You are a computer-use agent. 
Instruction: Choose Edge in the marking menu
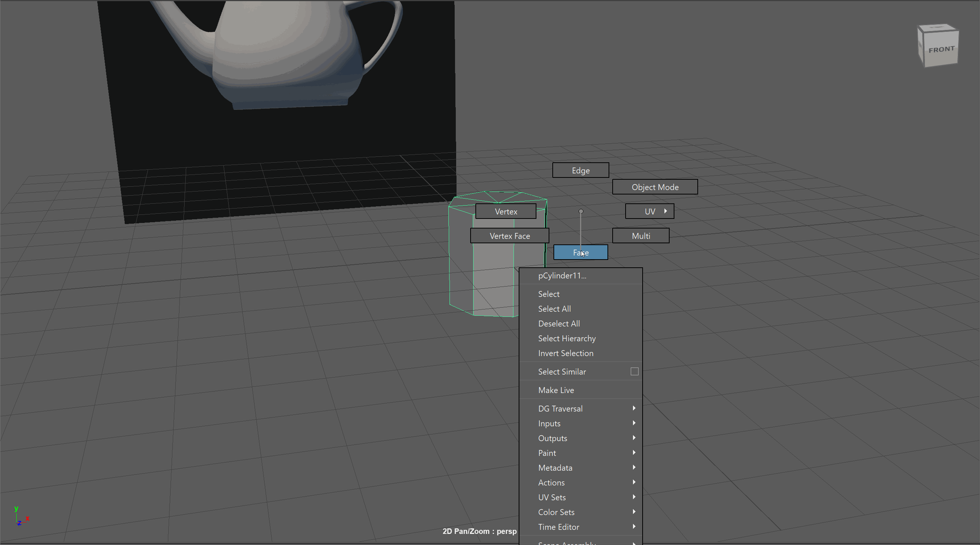click(580, 170)
